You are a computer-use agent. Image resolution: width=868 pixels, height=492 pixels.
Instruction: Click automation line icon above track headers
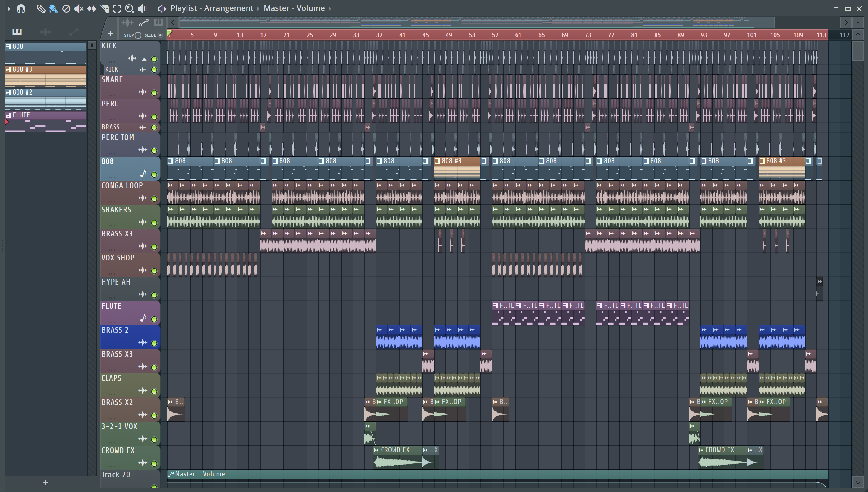pyautogui.click(x=144, y=23)
